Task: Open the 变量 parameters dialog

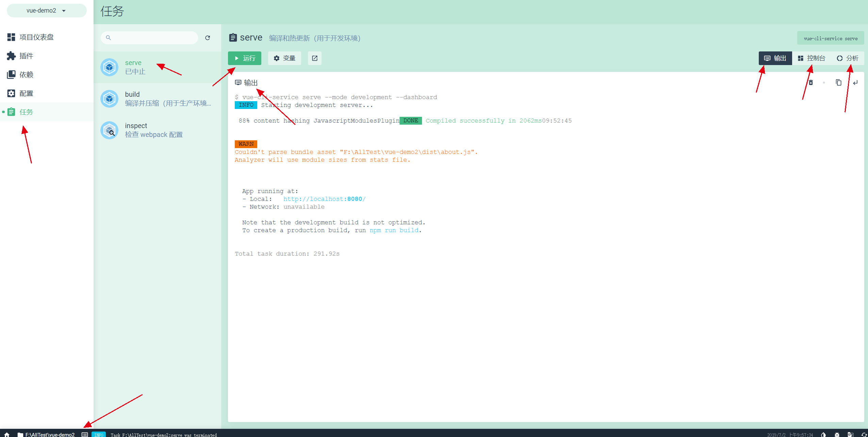Action: pyautogui.click(x=284, y=58)
